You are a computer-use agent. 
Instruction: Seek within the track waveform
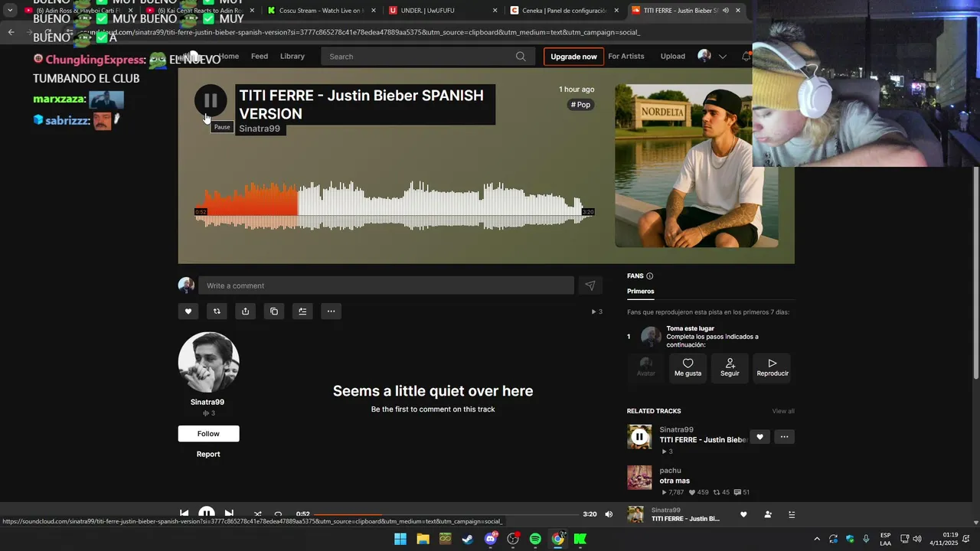click(x=394, y=205)
